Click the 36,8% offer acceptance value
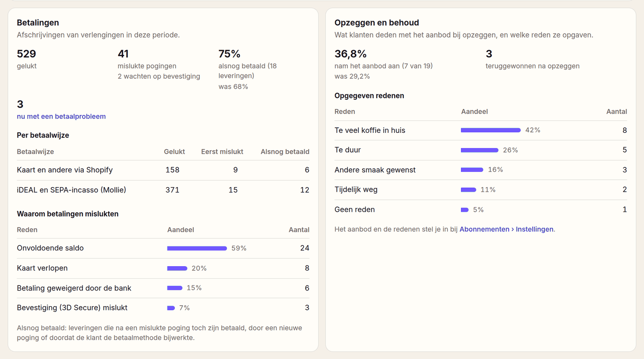644x359 pixels. (351, 54)
